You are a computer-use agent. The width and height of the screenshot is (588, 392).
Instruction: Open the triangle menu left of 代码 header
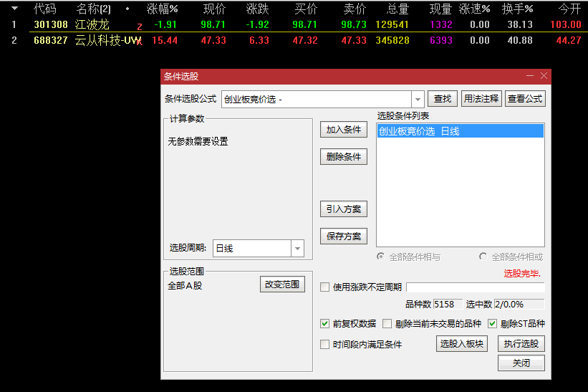pos(14,9)
